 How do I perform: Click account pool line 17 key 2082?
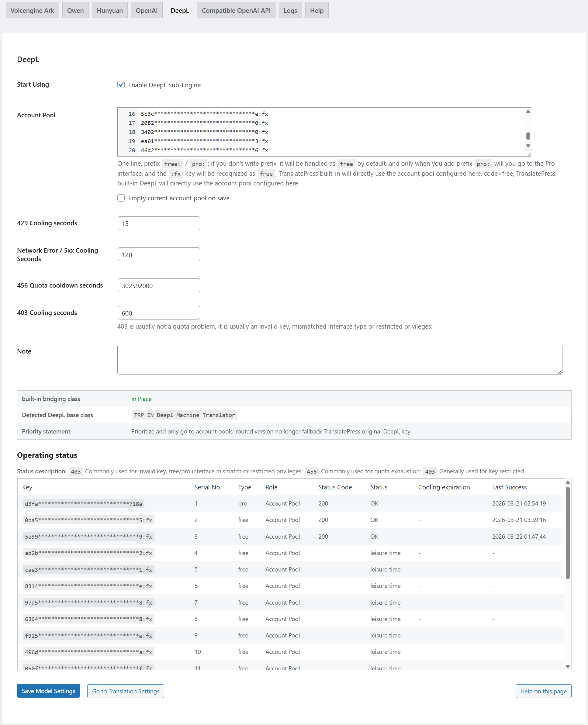point(205,123)
